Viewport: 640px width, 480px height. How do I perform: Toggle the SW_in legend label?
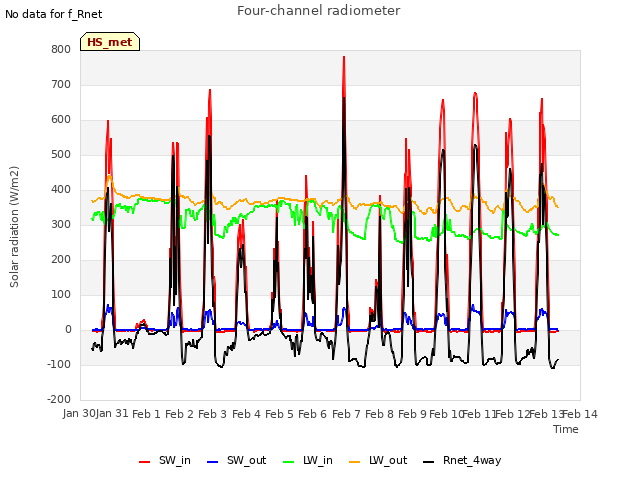[x=175, y=460]
